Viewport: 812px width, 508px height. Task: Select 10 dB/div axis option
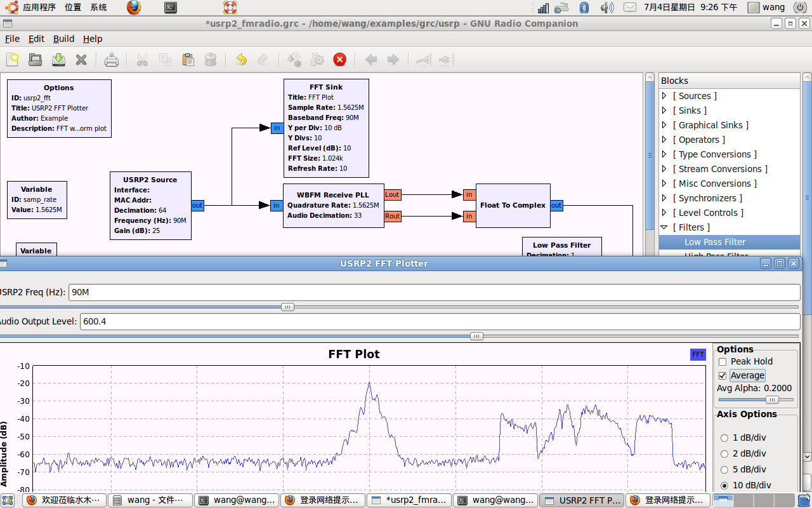tap(724, 486)
